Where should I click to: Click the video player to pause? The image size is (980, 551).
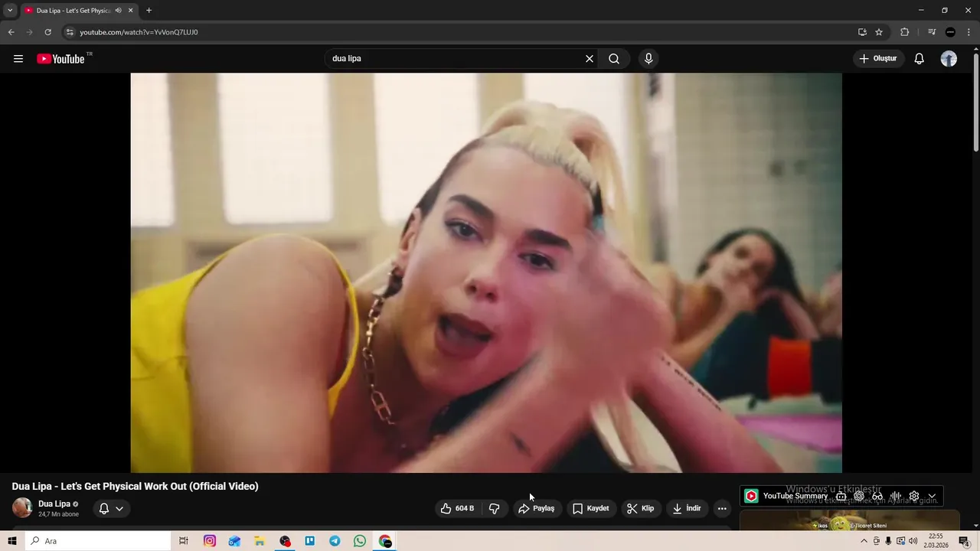tap(486, 272)
